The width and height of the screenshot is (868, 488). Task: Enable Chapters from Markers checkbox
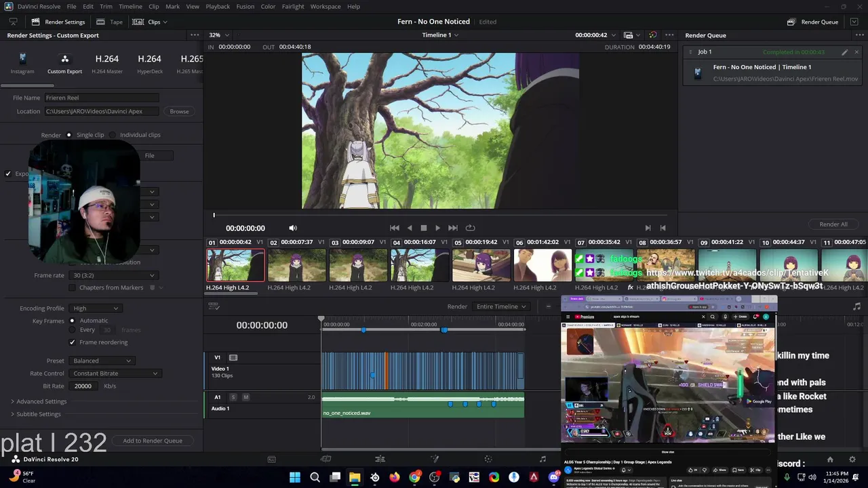(72, 287)
